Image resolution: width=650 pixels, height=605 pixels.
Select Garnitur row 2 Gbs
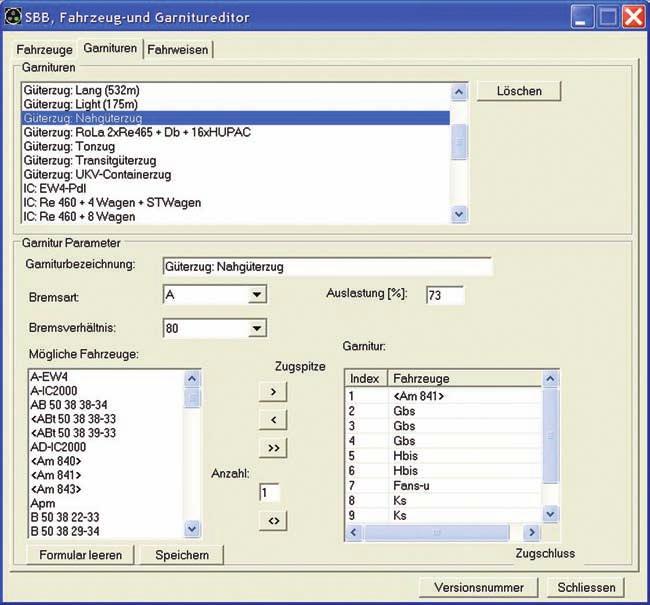pos(444,411)
